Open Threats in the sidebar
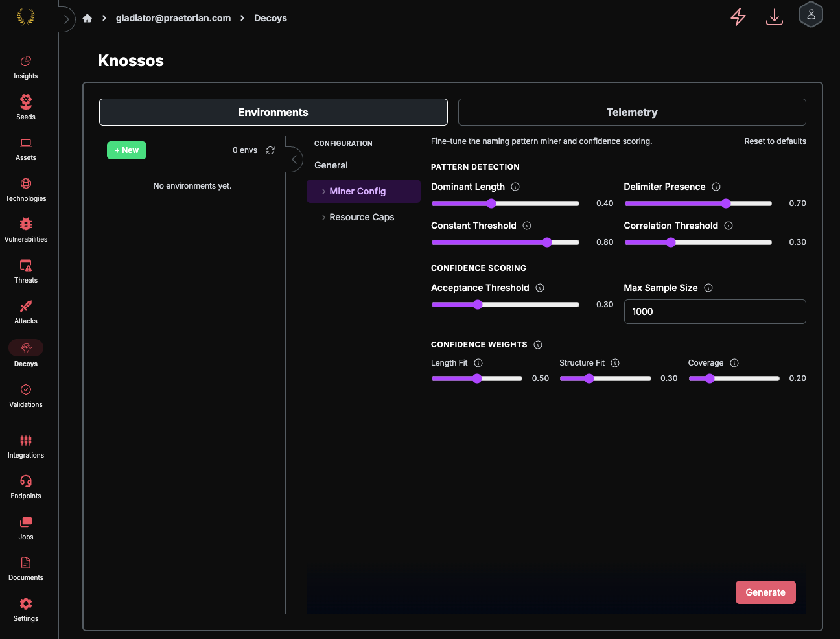Viewport: 840px width, 639px height. point(26,272)
